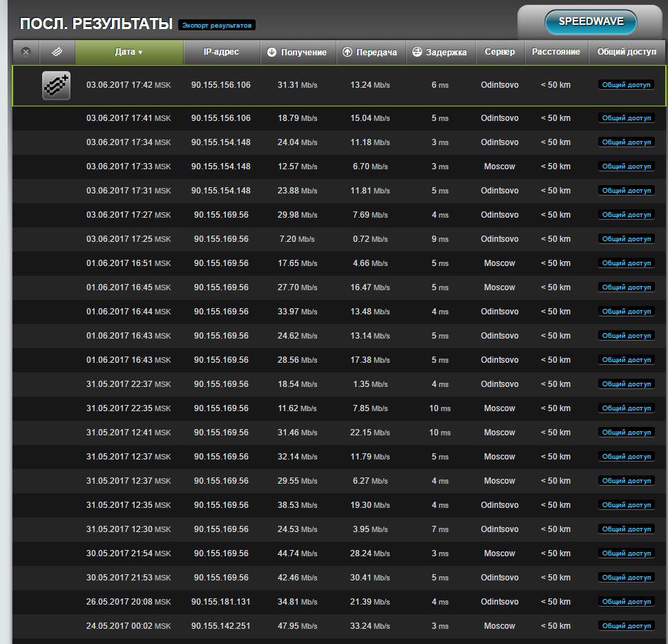Click latency 9 ms value

click(x=440, y=239)
